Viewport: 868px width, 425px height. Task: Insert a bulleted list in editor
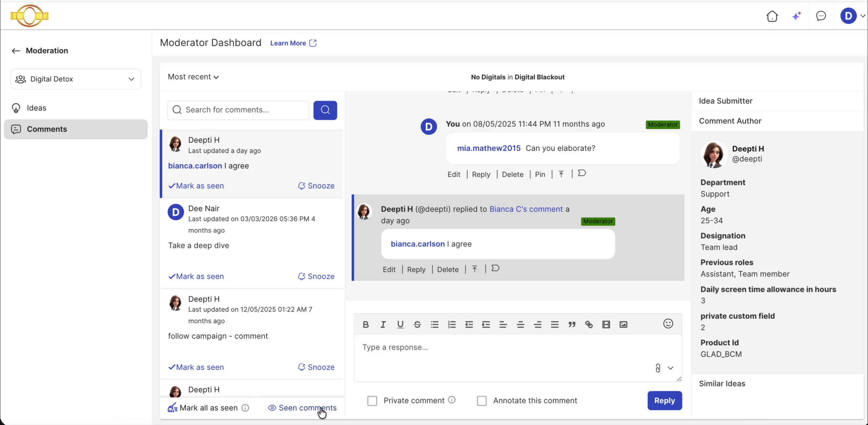[x=434, y=324]
